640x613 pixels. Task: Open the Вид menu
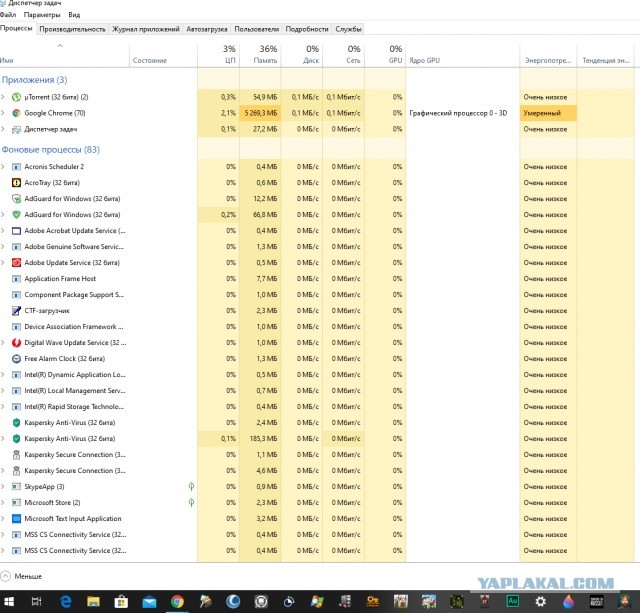(74, 15)
